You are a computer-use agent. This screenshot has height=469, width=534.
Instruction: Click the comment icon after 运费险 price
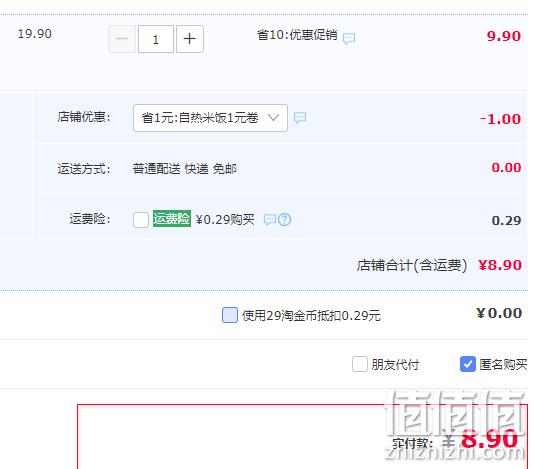tap(270, 219)
